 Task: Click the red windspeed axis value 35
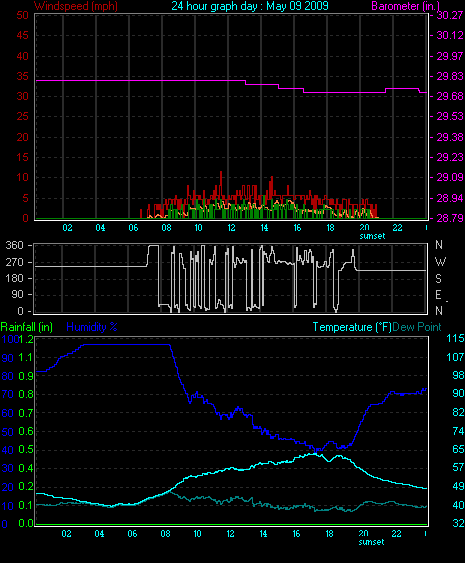point(23,76)
